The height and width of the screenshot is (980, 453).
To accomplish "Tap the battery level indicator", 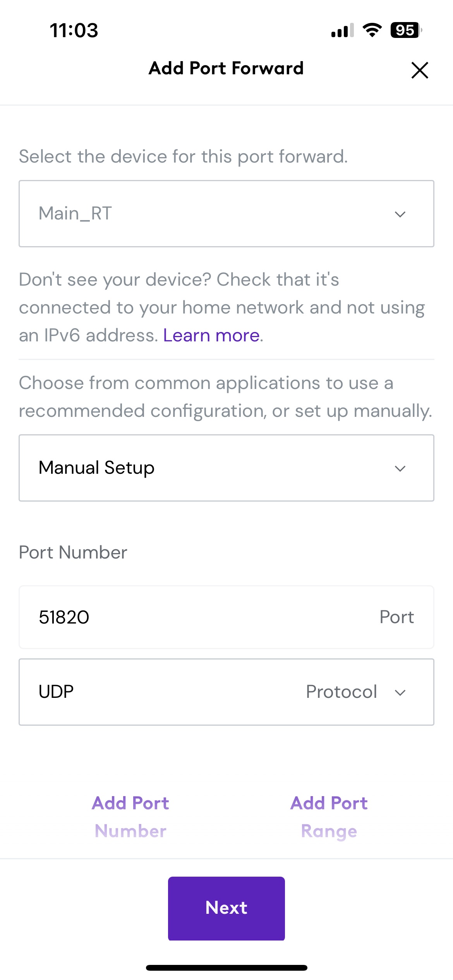I will click(404, 31).
